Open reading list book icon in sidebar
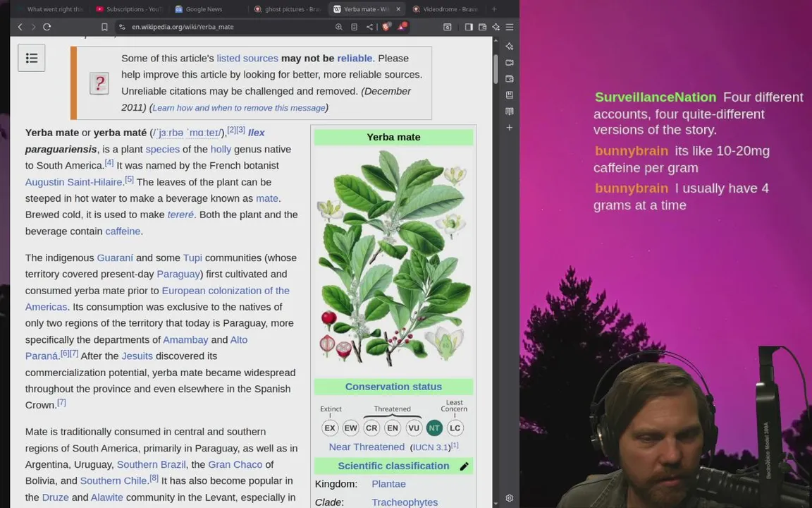The height and width of the screenshot is (508, 812). coord(510,111)
